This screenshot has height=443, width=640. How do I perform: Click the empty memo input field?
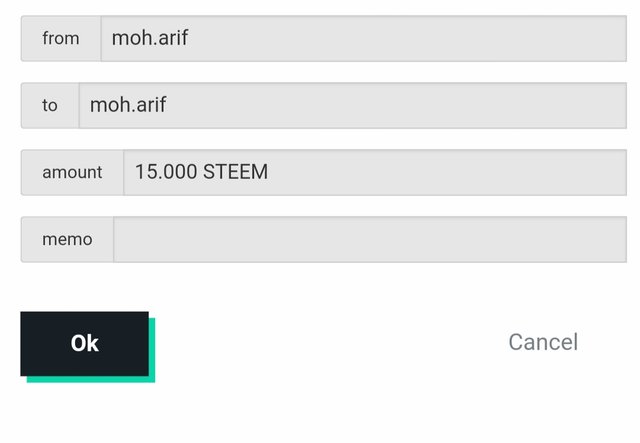[x=369, y=239]
